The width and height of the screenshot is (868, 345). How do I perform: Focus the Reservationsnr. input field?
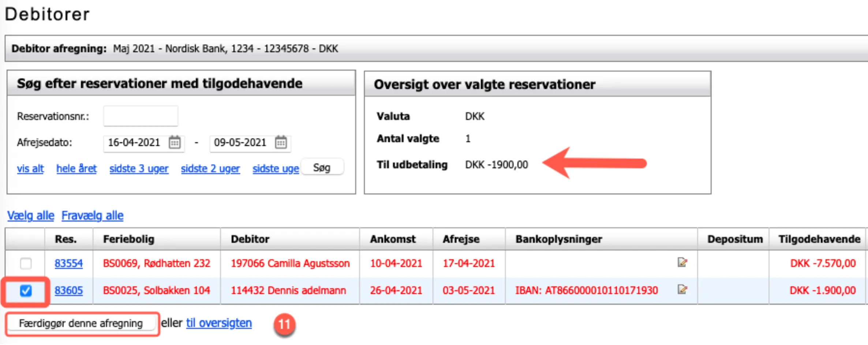pos(141,116)
